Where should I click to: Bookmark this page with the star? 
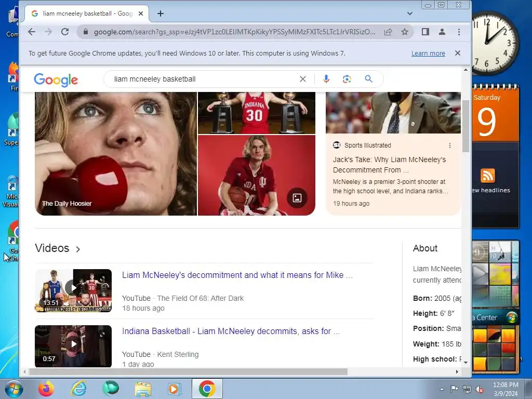click(404, 32)
